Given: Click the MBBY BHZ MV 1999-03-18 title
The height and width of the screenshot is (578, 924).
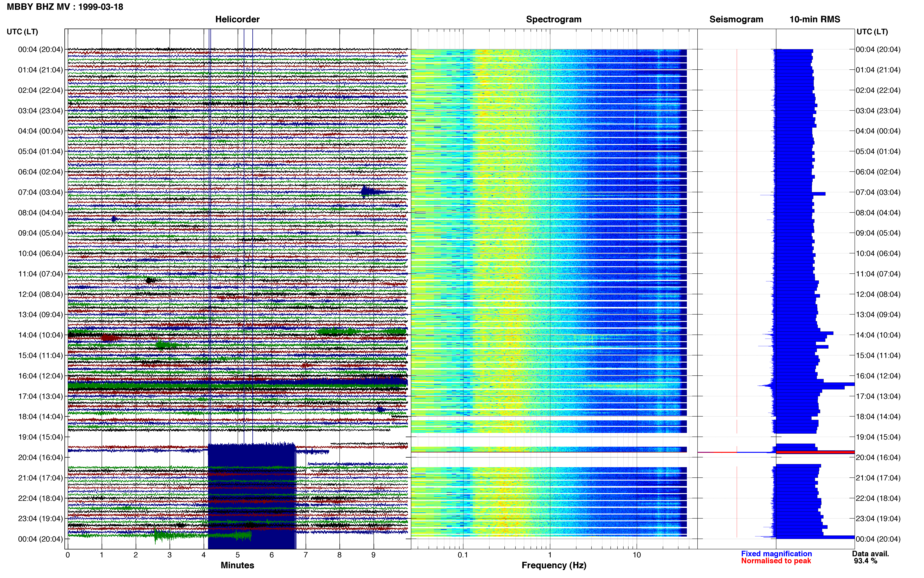Looking at the screenshot, I should 65,6.
